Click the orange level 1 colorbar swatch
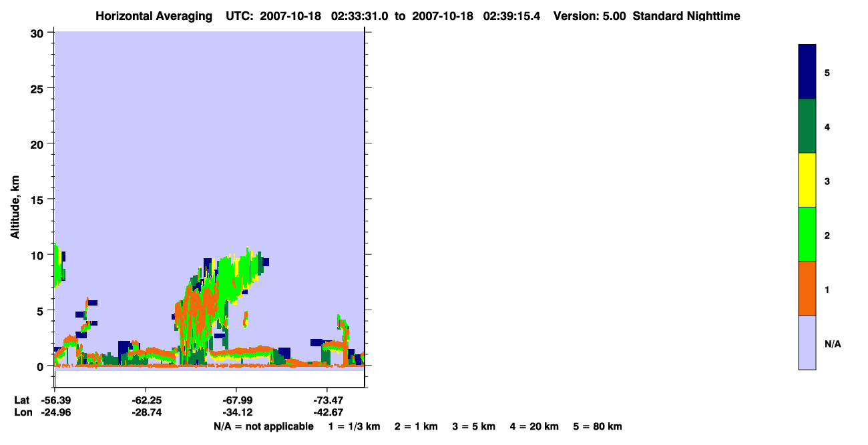This screenshot has height=445, width=868. pyautogui.click(x=807, y=288)
